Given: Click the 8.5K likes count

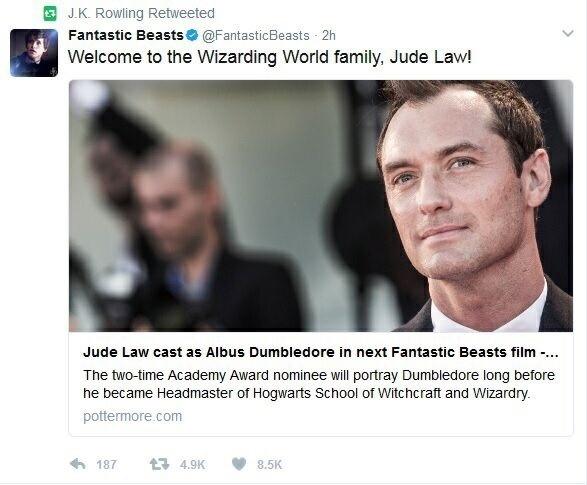Looking at the screenshot, I should pos(269,464).
